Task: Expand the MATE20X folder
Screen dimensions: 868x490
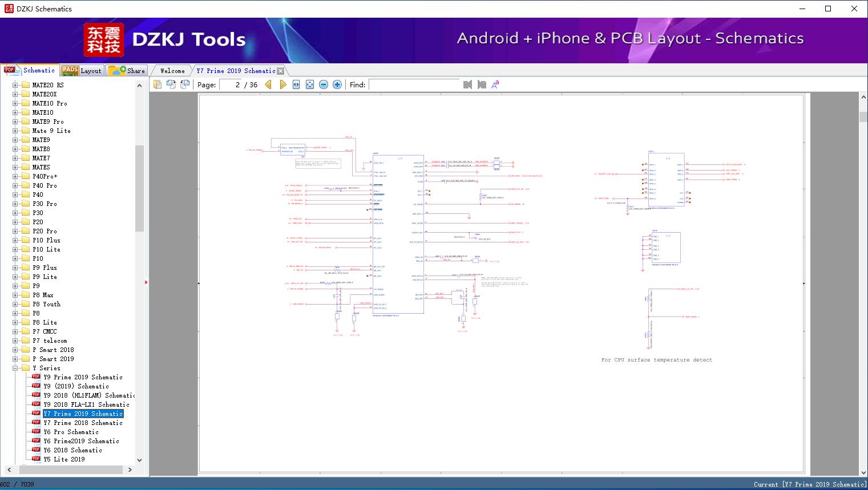Action: click(15, 94)
